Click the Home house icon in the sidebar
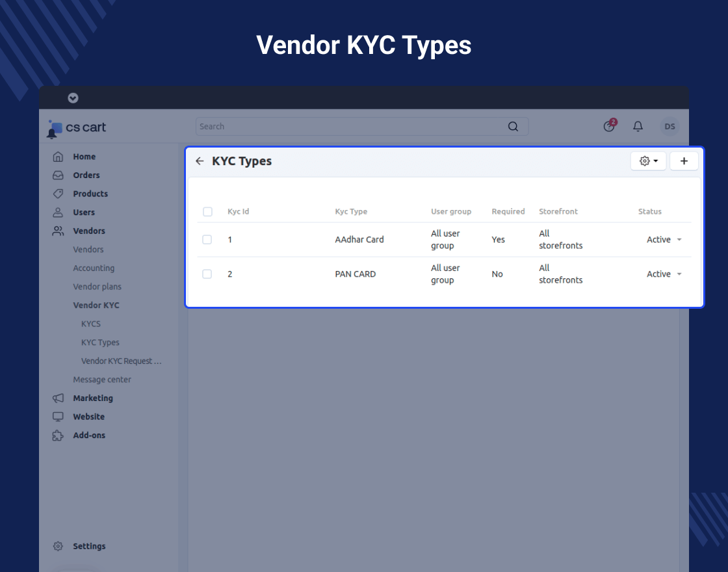This screenshot has width=728, height=572. click(x=58, y=157)
